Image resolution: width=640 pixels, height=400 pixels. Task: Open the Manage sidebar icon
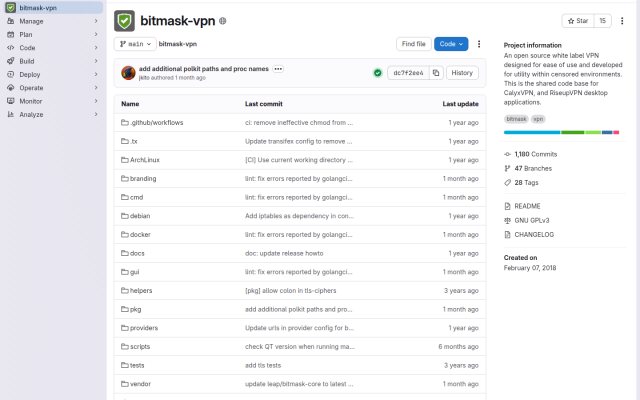coord(11,21)
